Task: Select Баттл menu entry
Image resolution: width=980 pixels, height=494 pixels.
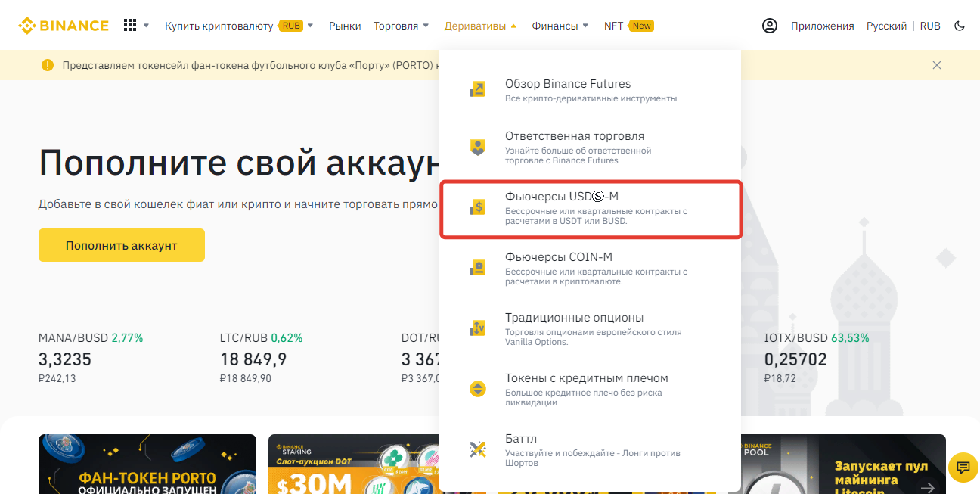Action: (x=590, y=450)
